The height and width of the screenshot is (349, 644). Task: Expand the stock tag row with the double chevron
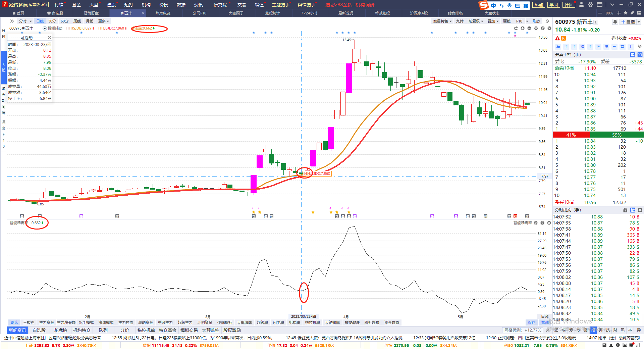point(639,47)
